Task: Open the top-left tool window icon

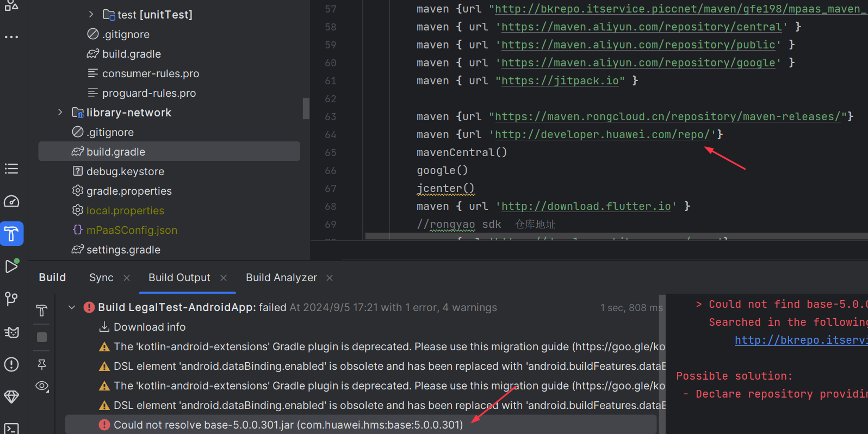Action: (11, 5)
